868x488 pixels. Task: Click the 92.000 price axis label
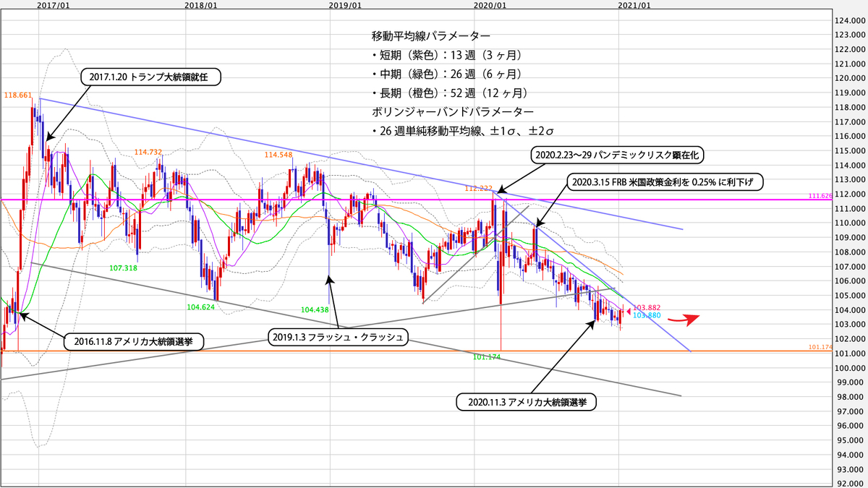click(848, 484)
